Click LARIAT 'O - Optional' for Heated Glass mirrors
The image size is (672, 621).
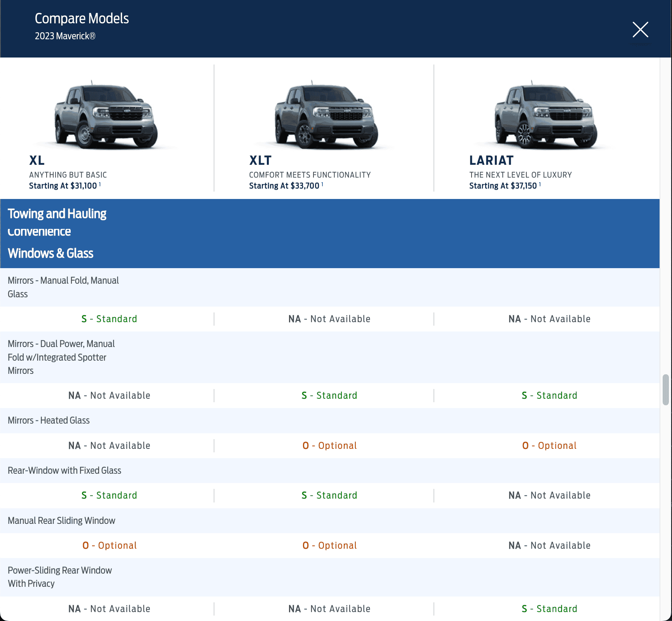pos(550,446)
